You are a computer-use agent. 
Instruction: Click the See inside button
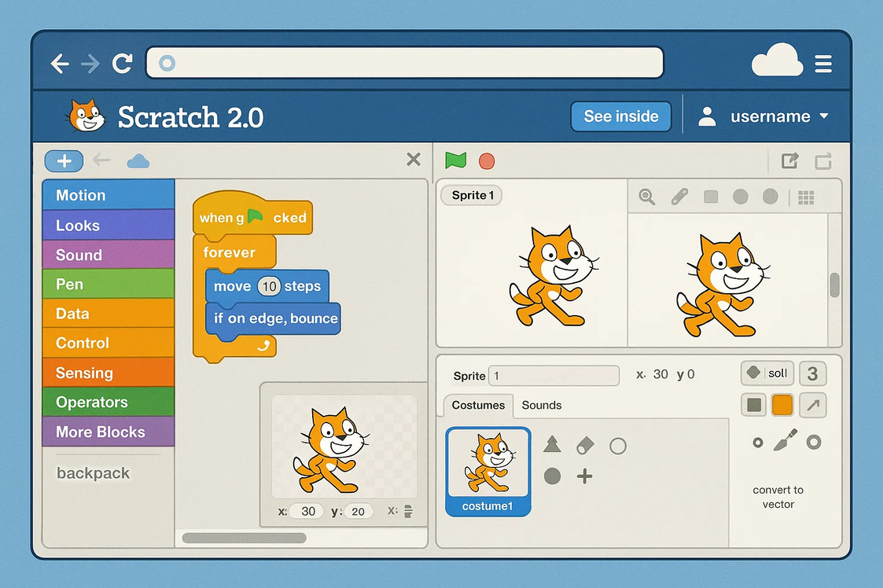tap(621, 116)
